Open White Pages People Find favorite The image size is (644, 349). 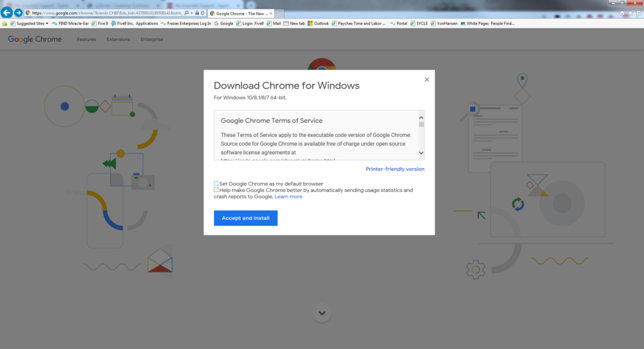(x=487, y=23)
